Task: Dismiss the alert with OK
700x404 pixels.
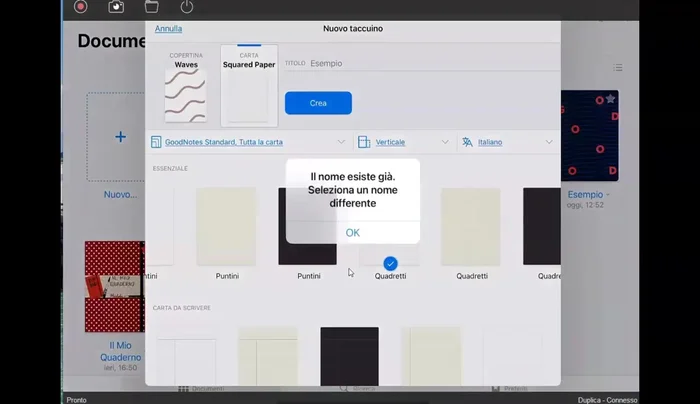Action: pos(353,233)
